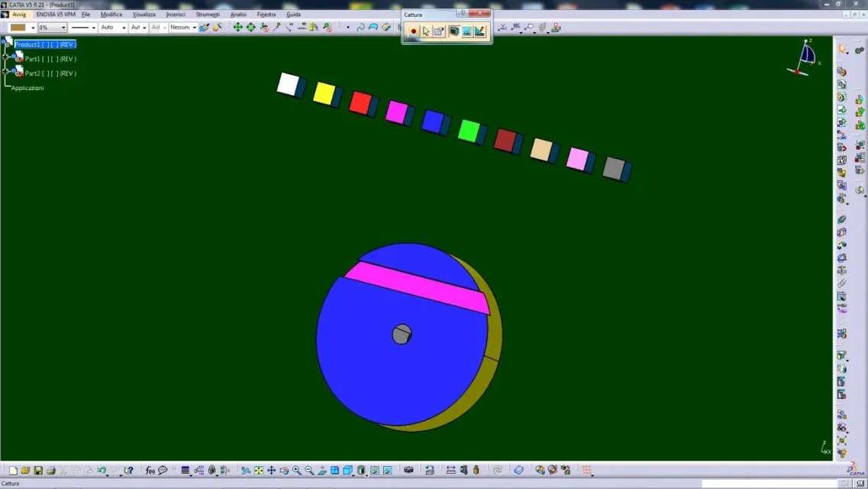Click the Print icon in bottom toolbar
The width and height of the screenshot is (868, 489).
(50, 471)
